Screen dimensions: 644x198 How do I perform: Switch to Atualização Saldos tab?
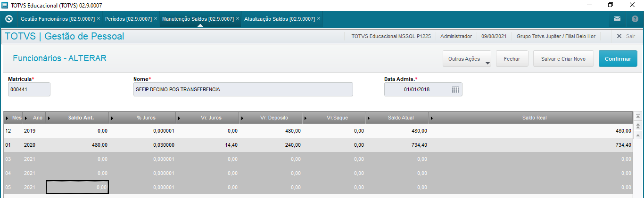[280, 19]
